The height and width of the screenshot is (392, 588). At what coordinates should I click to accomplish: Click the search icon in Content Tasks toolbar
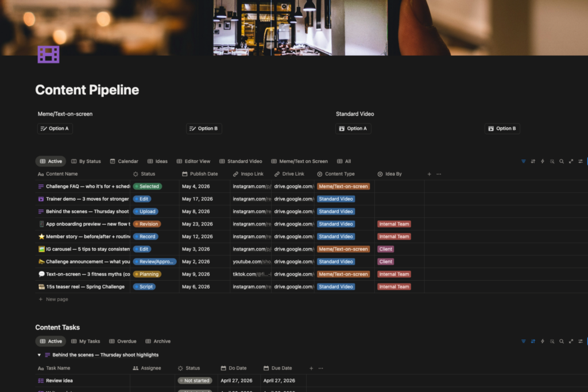coord(562,341)
